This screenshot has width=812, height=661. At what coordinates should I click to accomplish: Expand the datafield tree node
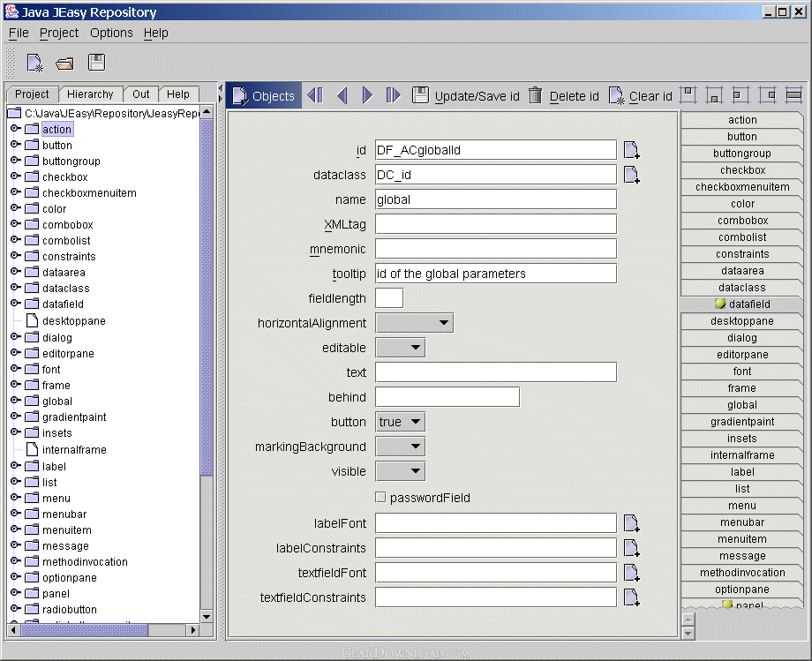coord(16,304)
